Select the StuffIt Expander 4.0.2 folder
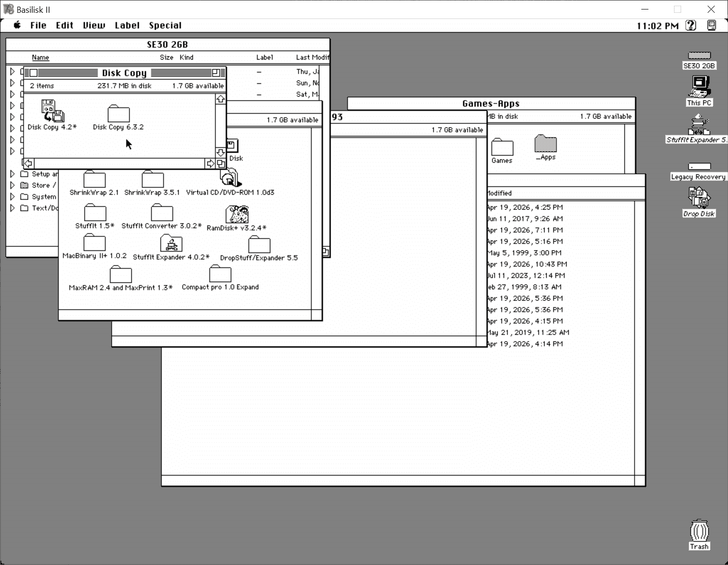 pos(171,243)
